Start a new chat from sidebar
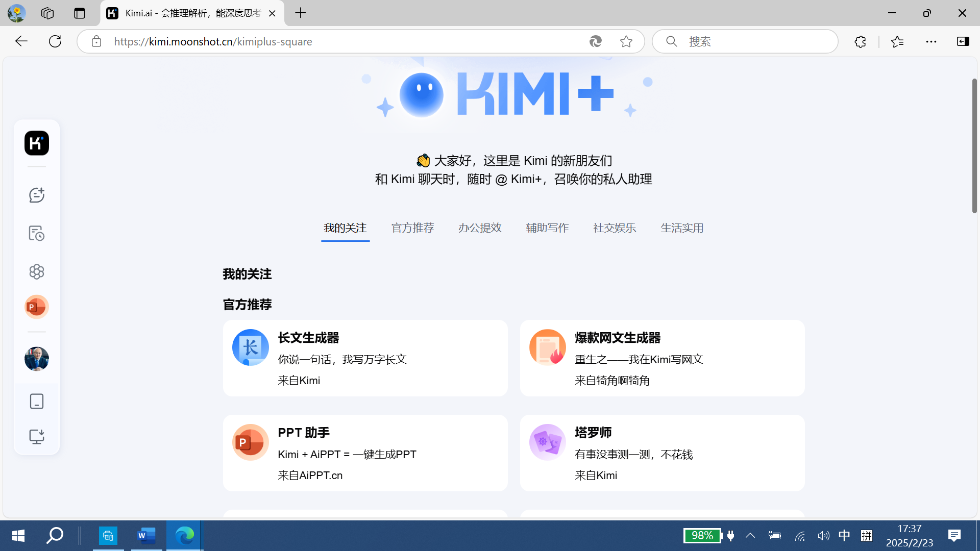 [37, 195]
